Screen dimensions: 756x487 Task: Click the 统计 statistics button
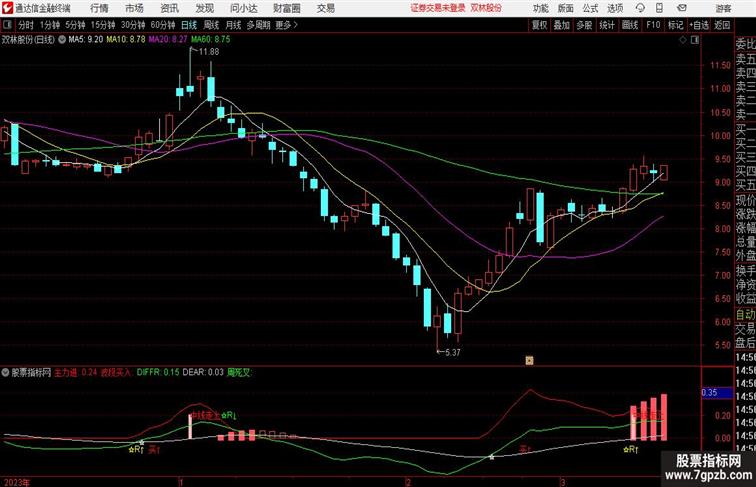[x=607, y=25]
